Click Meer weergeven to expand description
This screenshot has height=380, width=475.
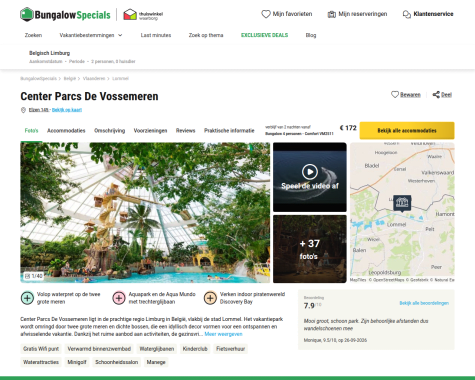(223, 334)
